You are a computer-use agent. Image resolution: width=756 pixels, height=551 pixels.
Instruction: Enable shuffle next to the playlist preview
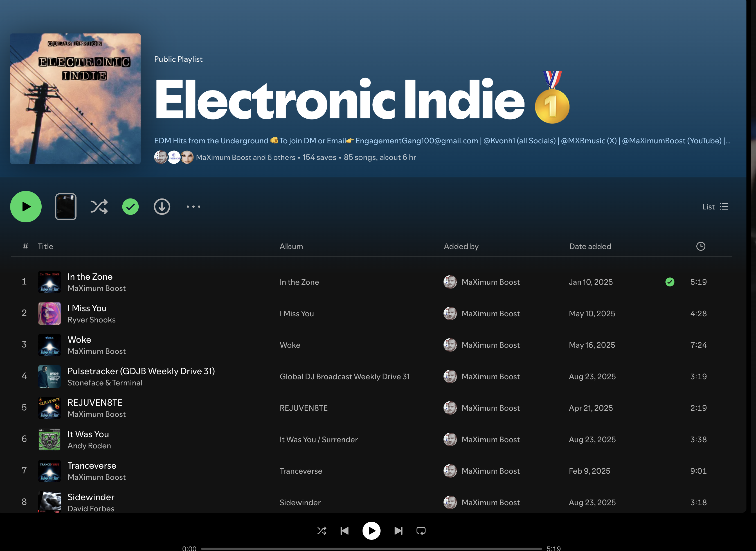tap(99, 207)
